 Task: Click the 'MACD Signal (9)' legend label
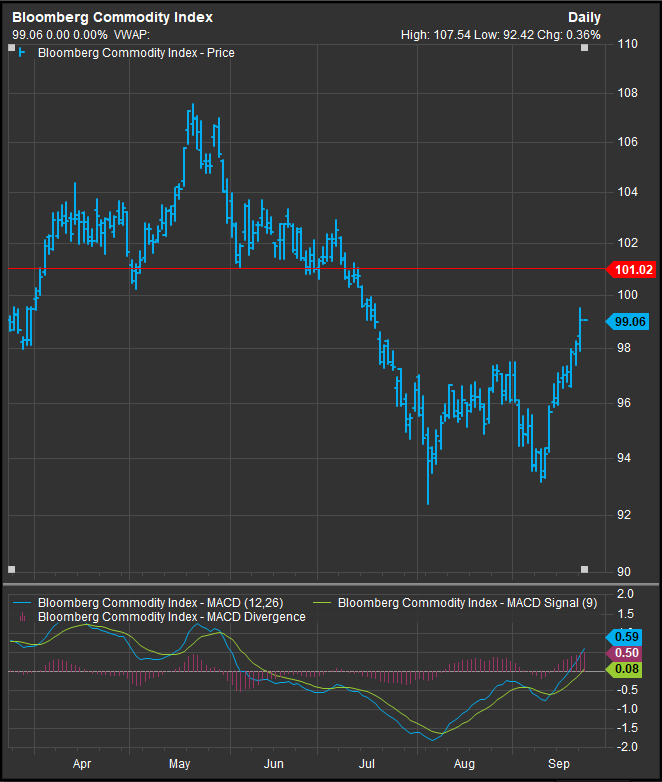click(x=467, y=603)
